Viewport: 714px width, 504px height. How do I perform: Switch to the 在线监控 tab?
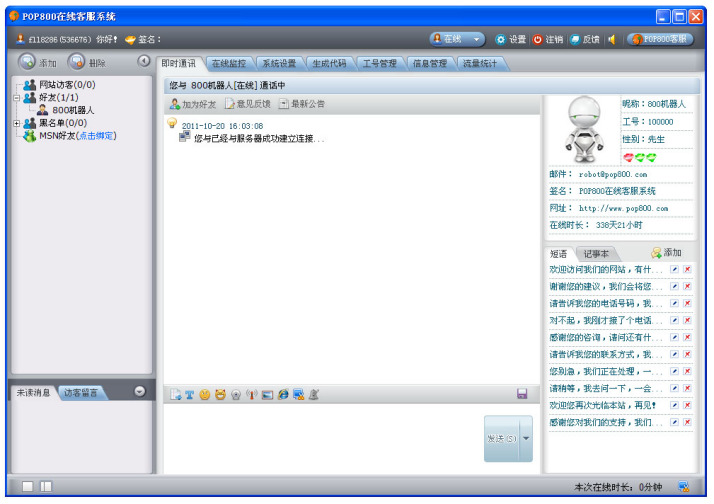tap(229, 64)
